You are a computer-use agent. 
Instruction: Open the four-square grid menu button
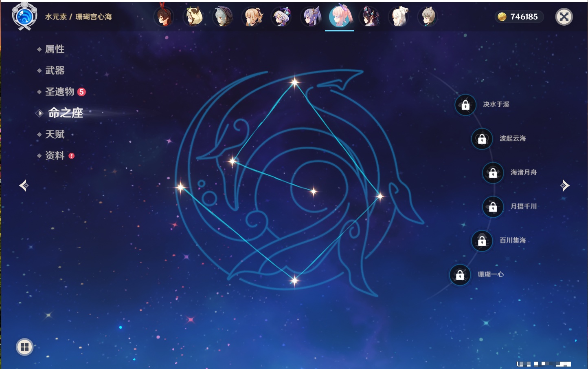[x=24, y=347]
